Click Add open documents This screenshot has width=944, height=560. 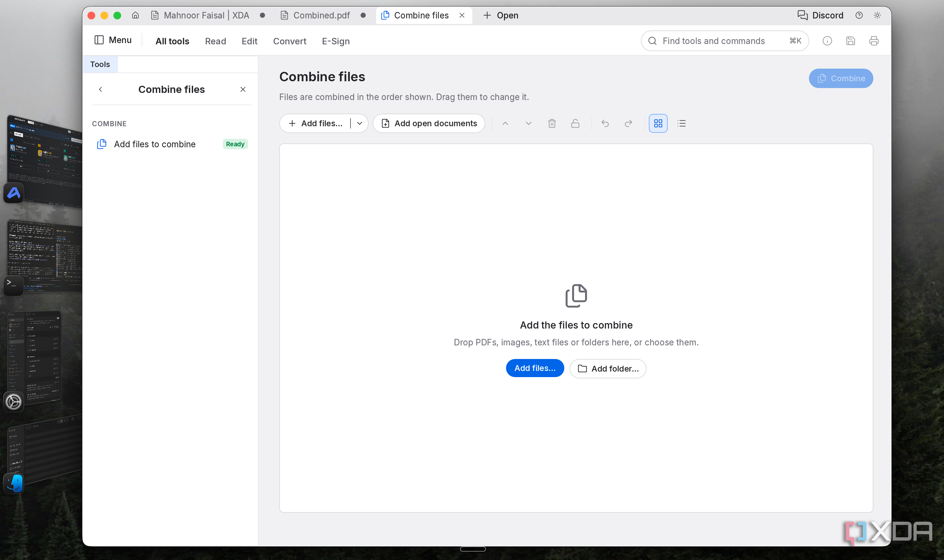pos(429,123)
